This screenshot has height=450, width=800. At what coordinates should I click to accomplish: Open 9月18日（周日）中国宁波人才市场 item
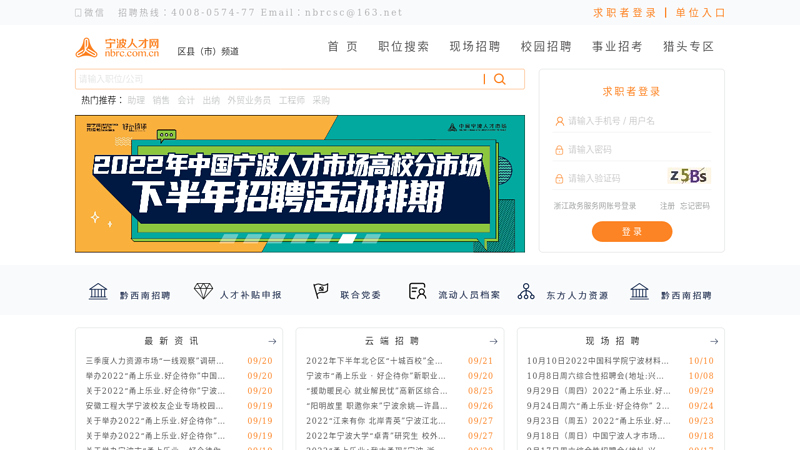tap(596, 436)
